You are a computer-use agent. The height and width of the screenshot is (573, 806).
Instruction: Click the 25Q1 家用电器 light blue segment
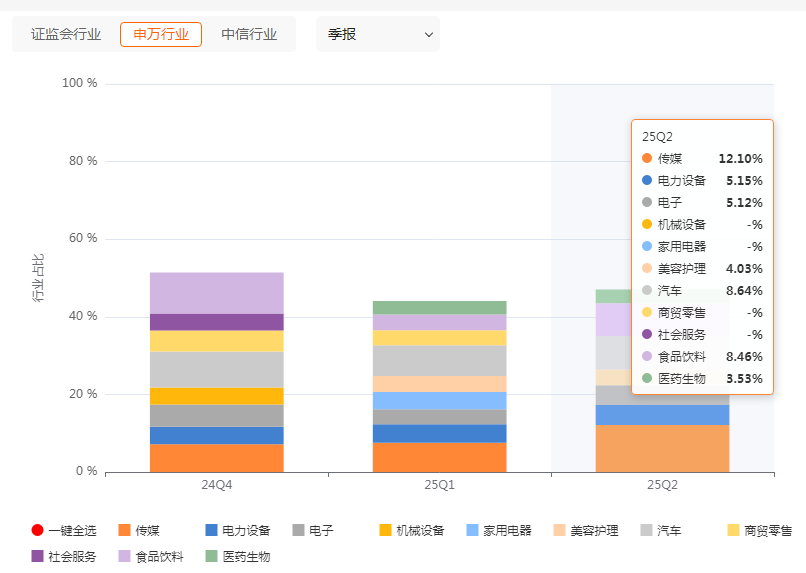click(440, 400)
